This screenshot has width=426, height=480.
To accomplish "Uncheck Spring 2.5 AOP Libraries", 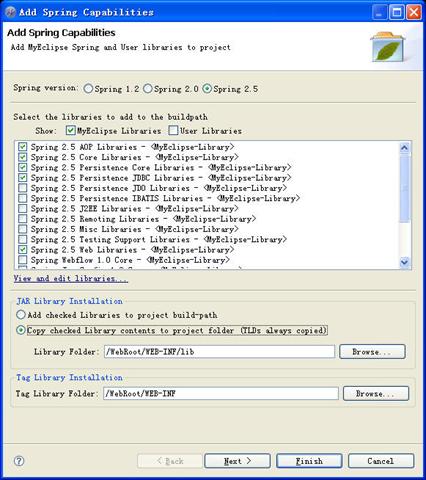I will pyautogui.click(x=23, y=147).
